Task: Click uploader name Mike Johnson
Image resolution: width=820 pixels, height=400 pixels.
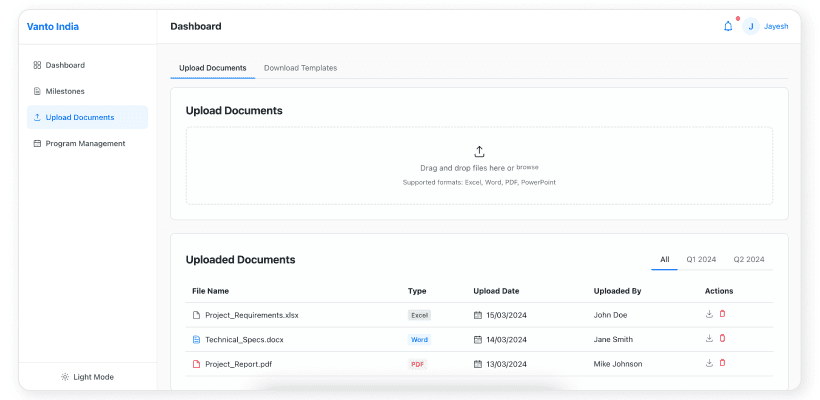Action: pos(618,364)
